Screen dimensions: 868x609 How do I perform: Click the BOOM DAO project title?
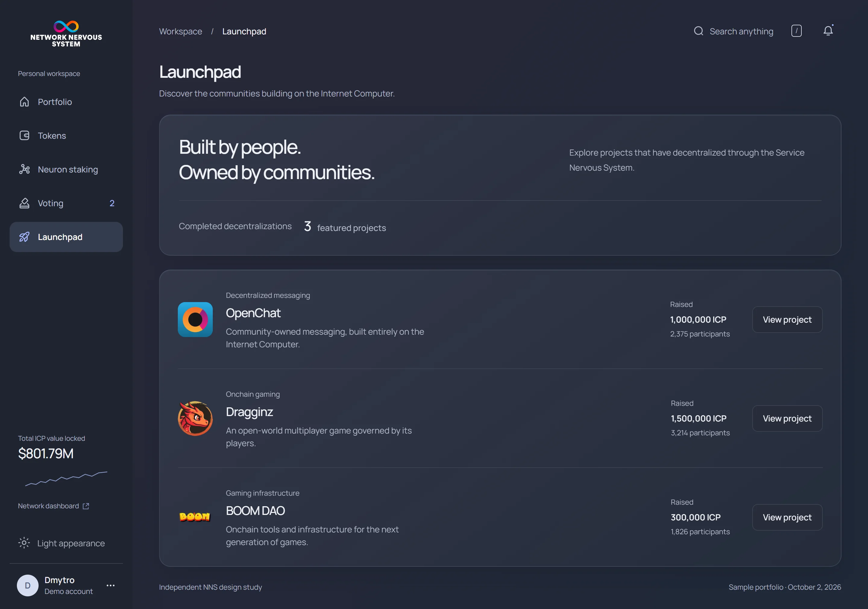[255, 511]
